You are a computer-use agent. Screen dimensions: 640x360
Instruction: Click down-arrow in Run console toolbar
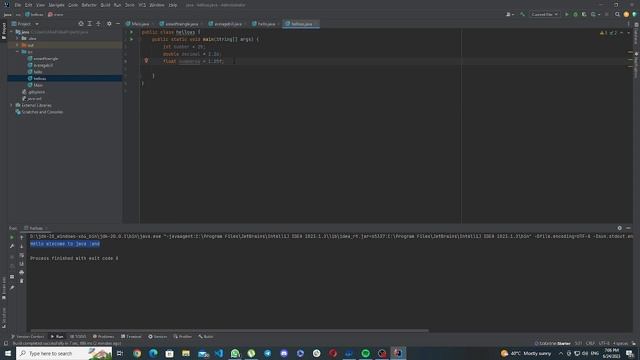(x=22, y=246)
